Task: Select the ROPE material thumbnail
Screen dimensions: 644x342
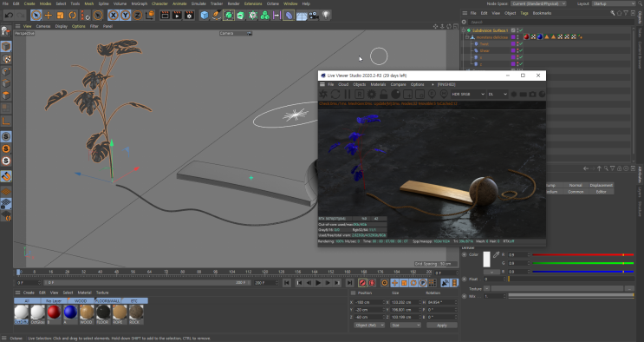Action: point(120,312)
